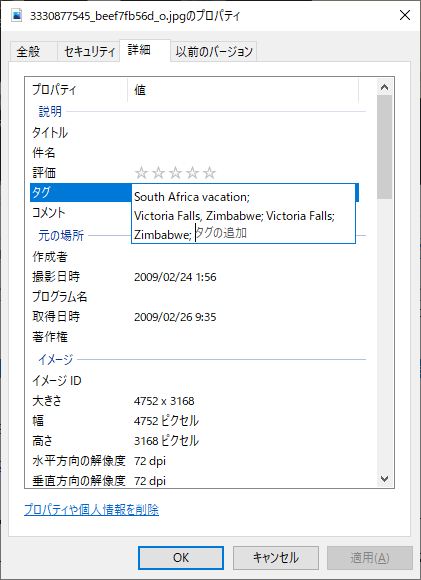
Task: Click the JPG file icon in title bar
Action: 16,16
